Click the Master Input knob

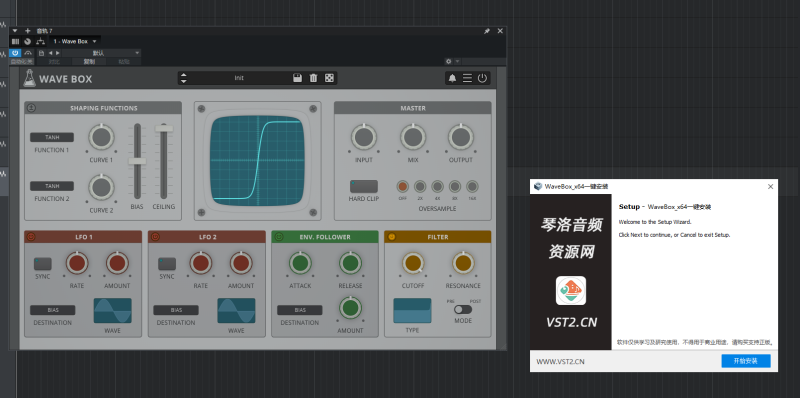tap(364, 137)
